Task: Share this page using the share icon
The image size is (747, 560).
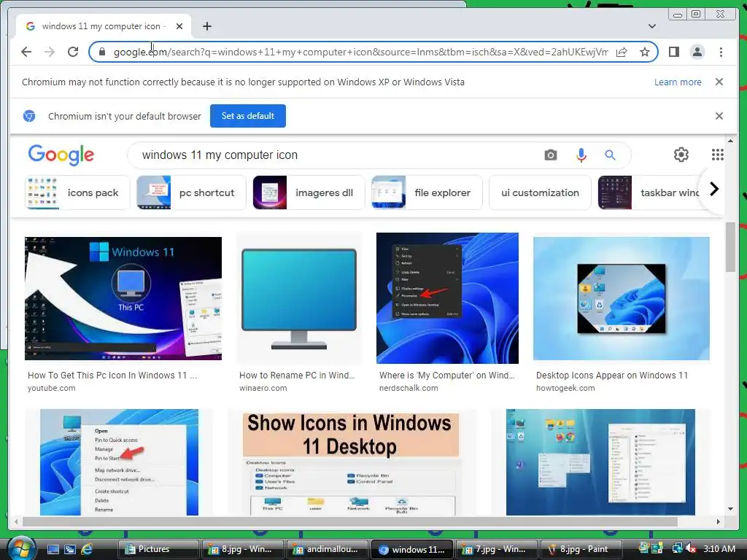Action: 622,52
